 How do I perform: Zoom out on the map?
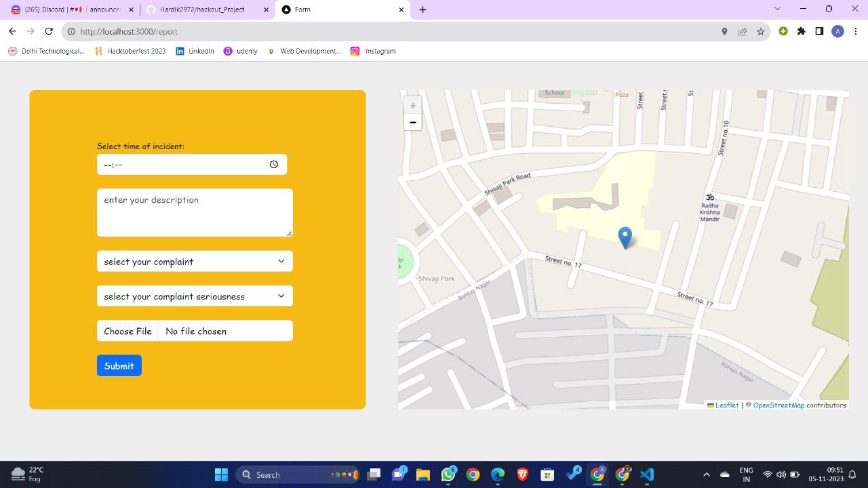[x=413, y=122]
